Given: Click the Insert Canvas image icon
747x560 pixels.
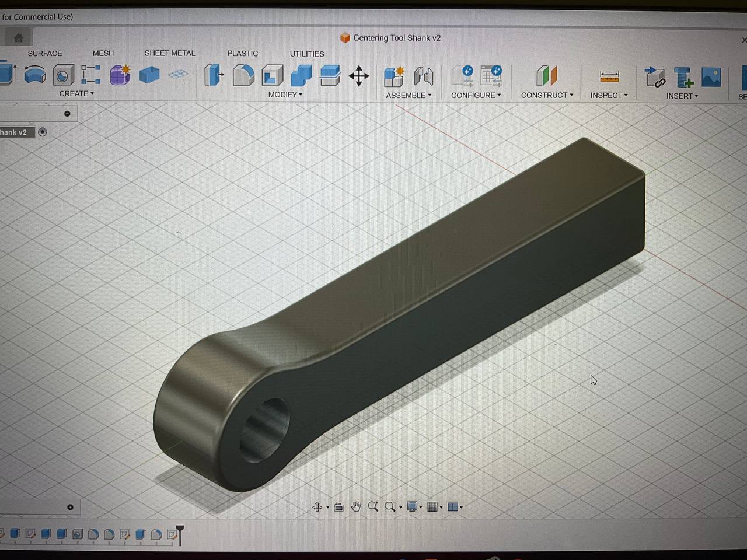Looking at the screenshot, I should (x=711, y=77).
